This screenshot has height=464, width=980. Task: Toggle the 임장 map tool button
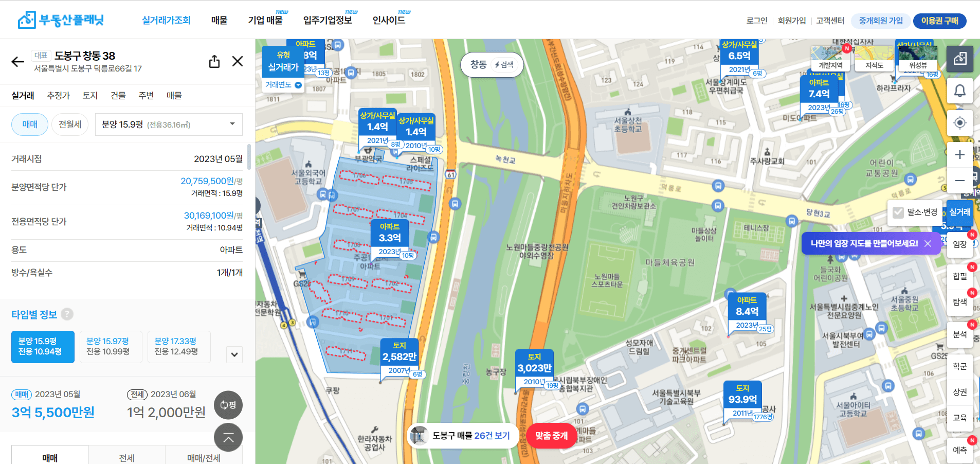point(960,245)
